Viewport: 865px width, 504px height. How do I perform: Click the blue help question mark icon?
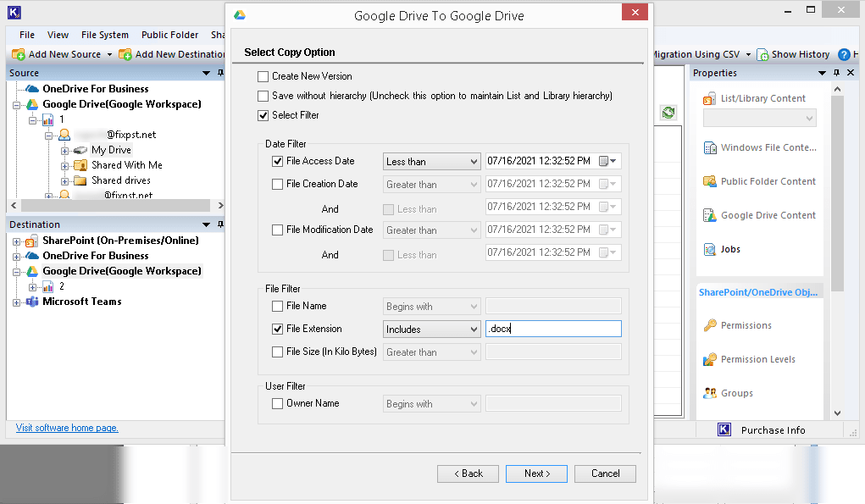(x=844, y=54)
